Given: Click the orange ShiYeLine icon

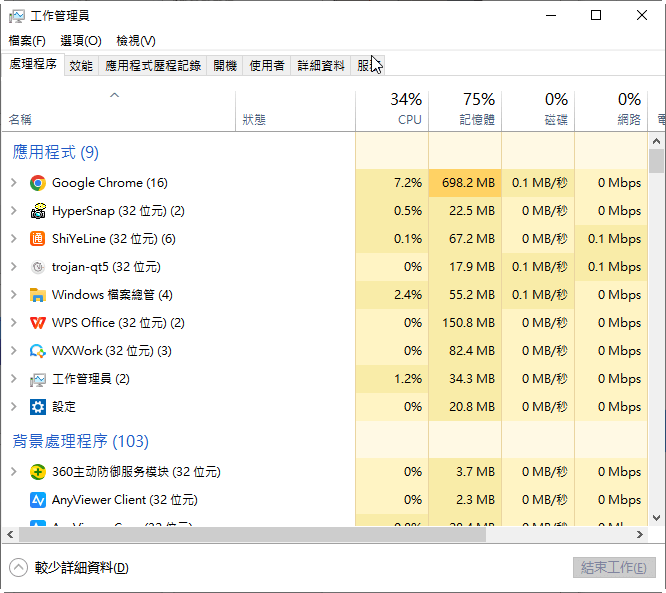Looking at the screenshot, I should 38,239.
